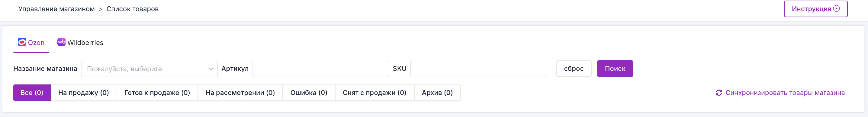Expand store selector via chevron arrow
Image resolution: width=868 pixels, height=117 pixels.
coord(211,68)
